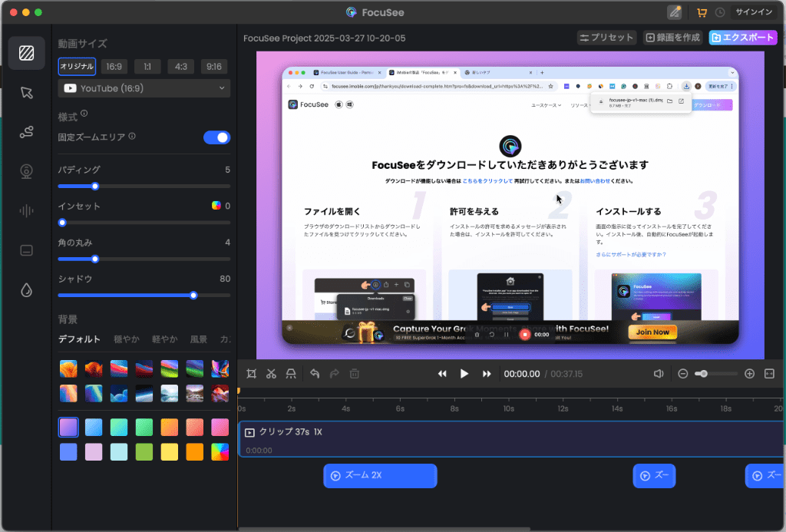Click the パディング slider handle

pyautogui.click(x=95, y=187)
